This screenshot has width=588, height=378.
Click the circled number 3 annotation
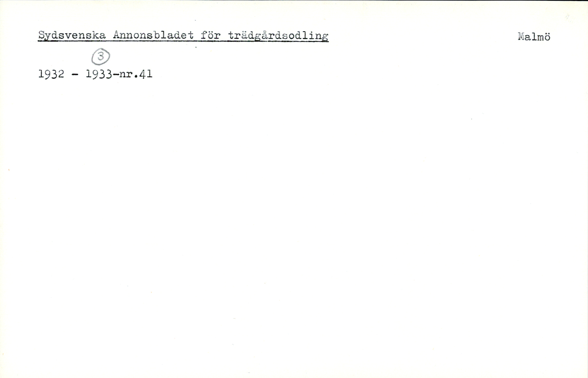click(x=101, y=57)
